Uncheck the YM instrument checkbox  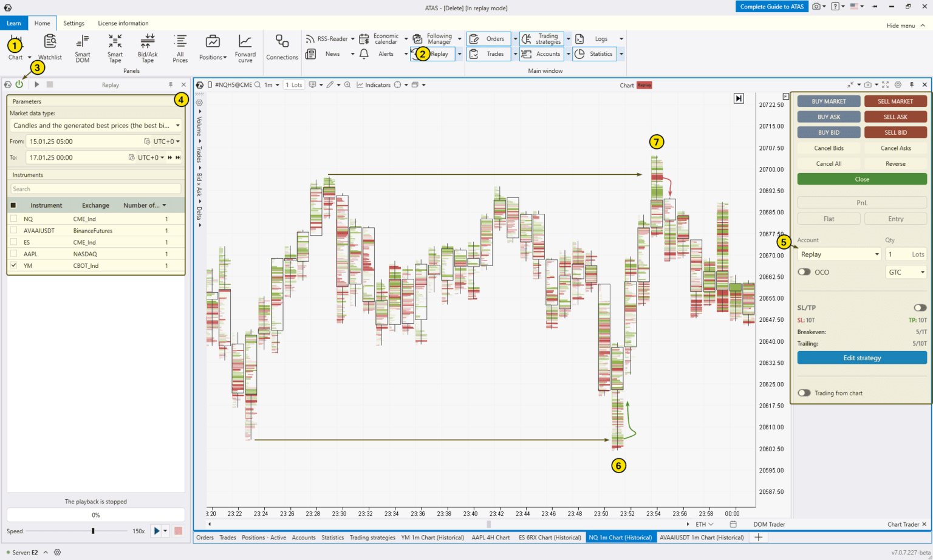click(x=13, y=265)
